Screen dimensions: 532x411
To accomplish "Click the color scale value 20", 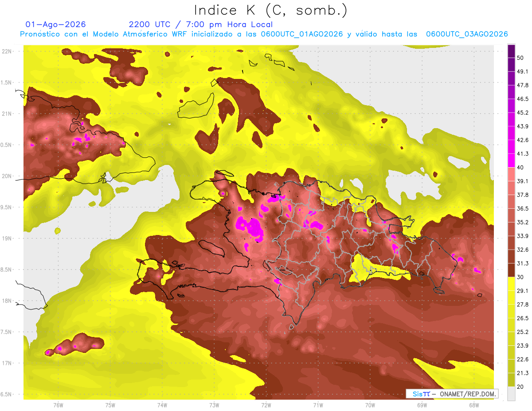I will point(521,387).
